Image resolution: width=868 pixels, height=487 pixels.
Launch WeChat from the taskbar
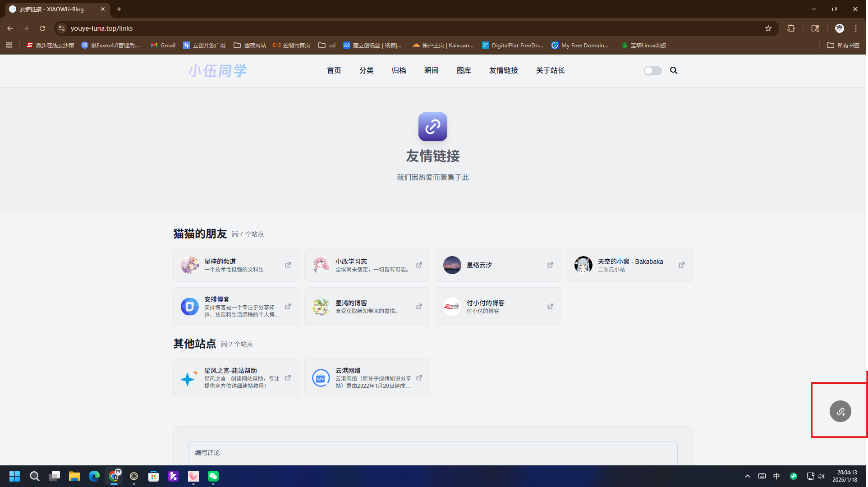coord(213,476)
